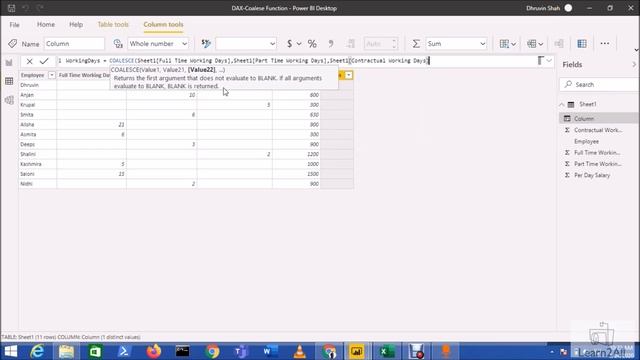
Task: Collapse the Sheet1 table in Fields
Action: point(562,104)
